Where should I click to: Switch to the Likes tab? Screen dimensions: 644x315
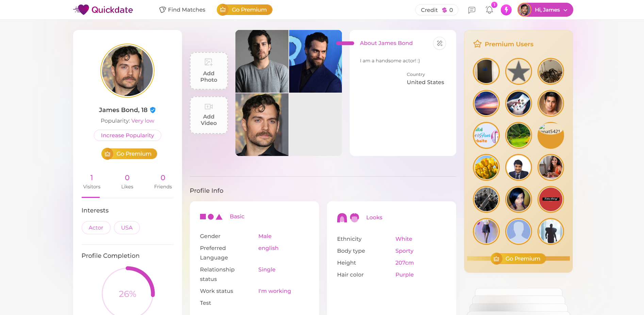pyautogui.click(x=127, y=182)
